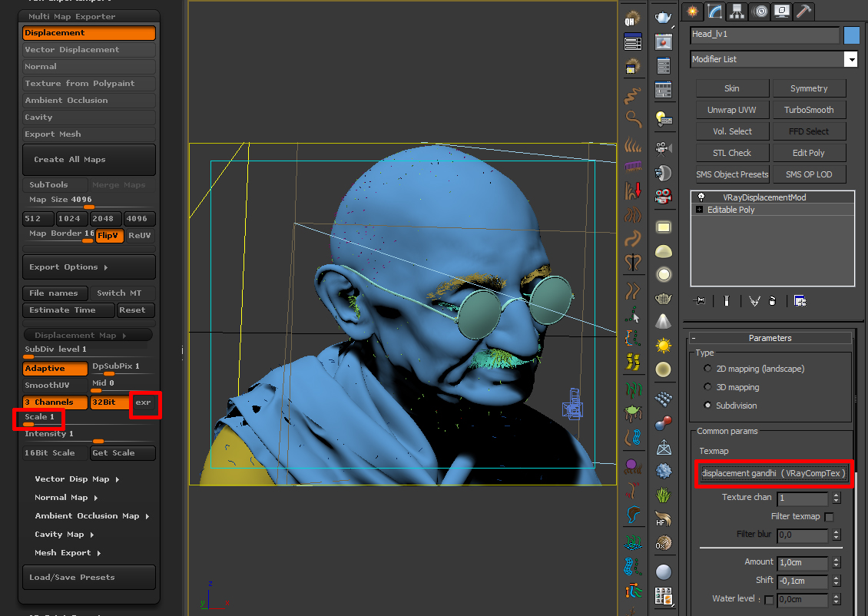Enable Filter texmap checkbox
The image size is (868, 616).
click(829, 516)
